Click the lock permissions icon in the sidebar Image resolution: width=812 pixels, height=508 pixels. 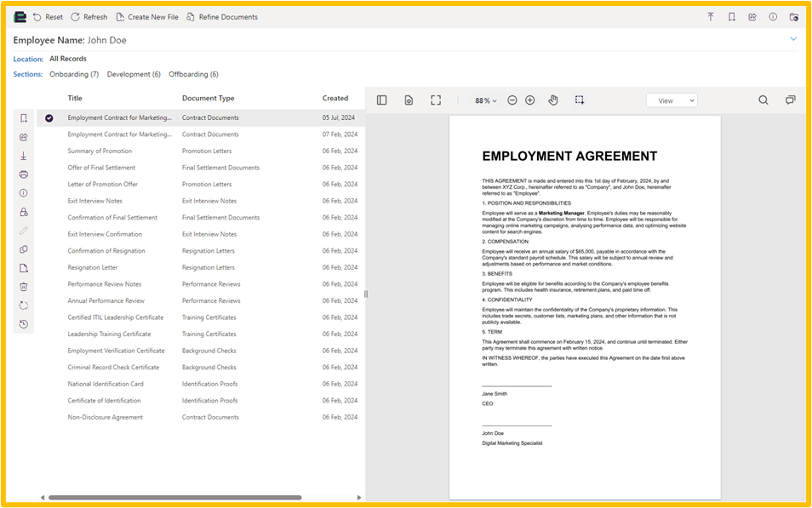[x=24, y=212]
